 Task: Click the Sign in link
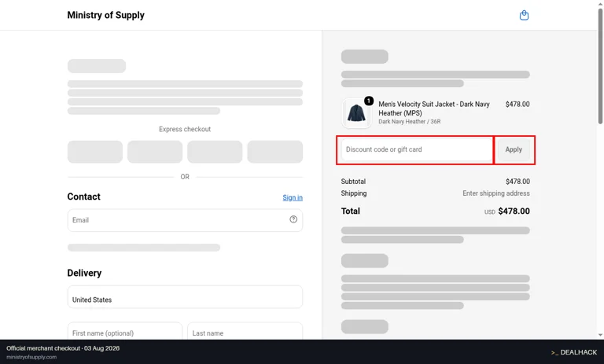point(293,197)
